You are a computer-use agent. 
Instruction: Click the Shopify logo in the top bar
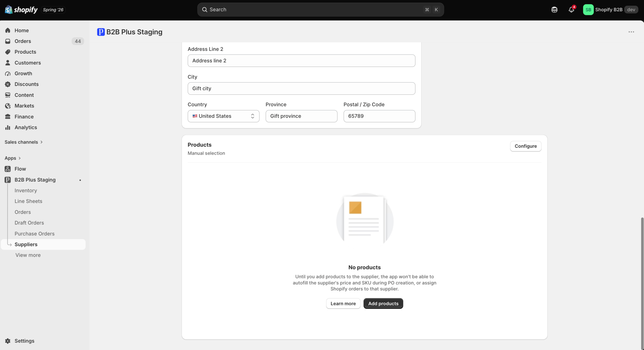point(21,10)
